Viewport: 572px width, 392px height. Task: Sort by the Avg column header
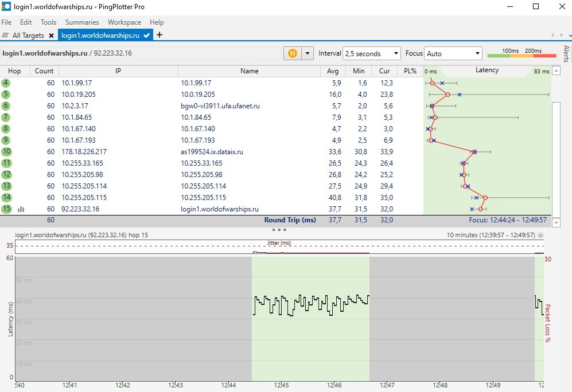(x=333, y=71)
